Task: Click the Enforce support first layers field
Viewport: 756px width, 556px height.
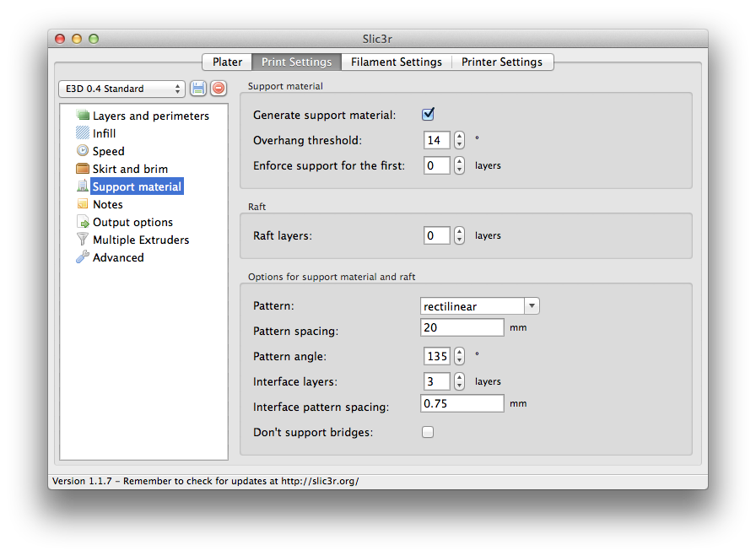Action: pyautogui.click(x=437, y=165)
